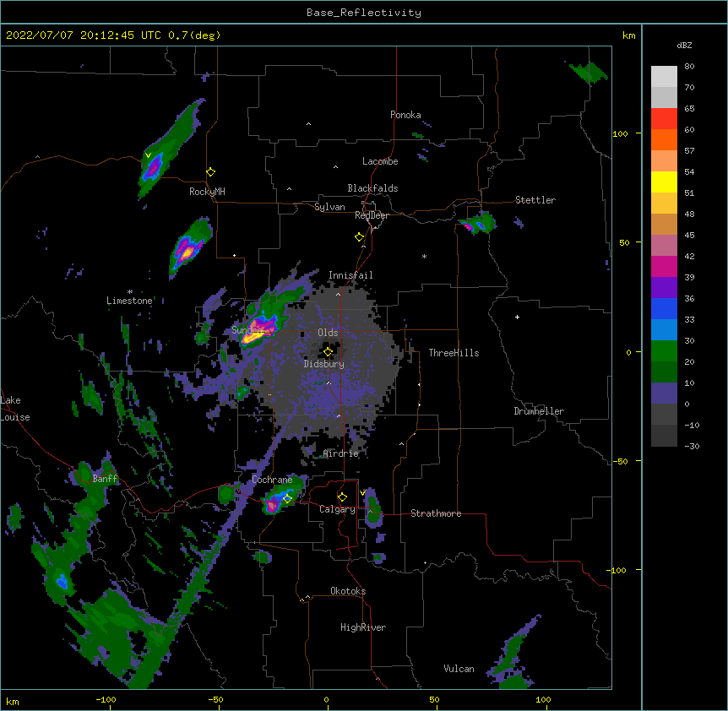The height and width of the screenshot is (711, 728).
Task: Select the bright green 20-30 dBZ legend swatch
Action: coord(664,351)
